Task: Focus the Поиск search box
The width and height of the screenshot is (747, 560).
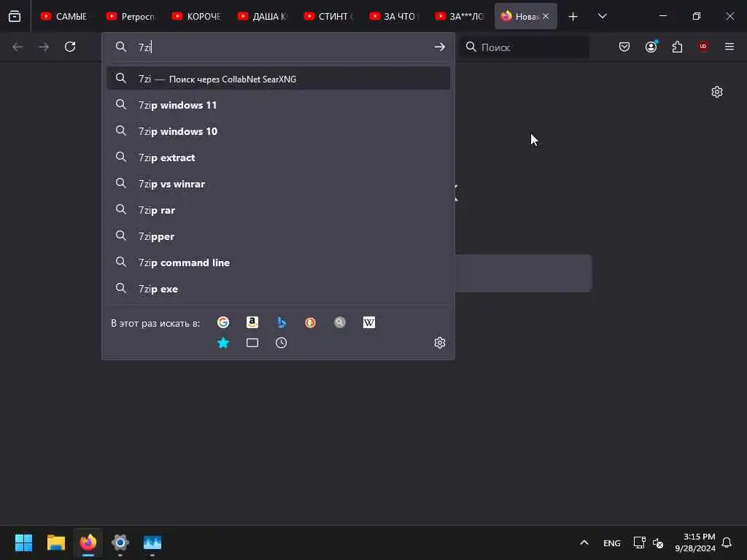Action: [x=524, y=47]
